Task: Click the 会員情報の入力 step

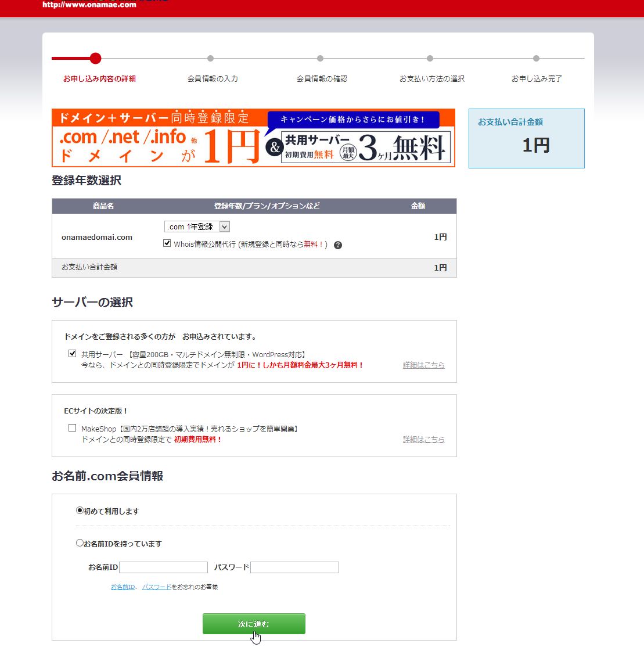Action: coord(213,79)
